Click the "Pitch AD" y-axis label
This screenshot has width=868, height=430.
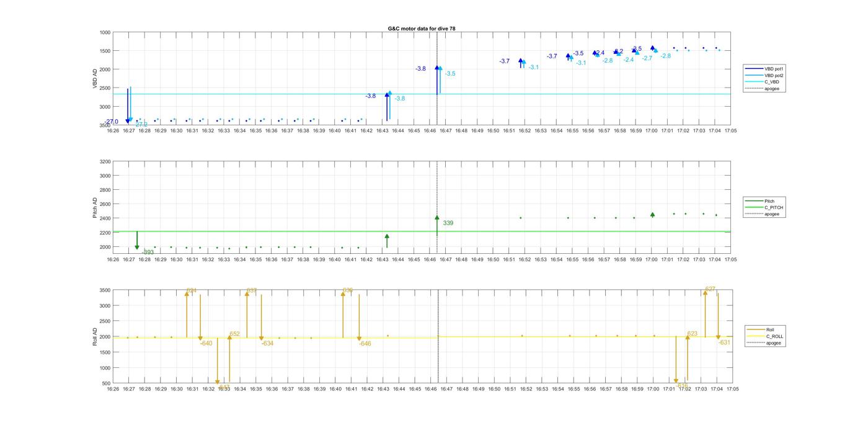[x=95, y=208]
